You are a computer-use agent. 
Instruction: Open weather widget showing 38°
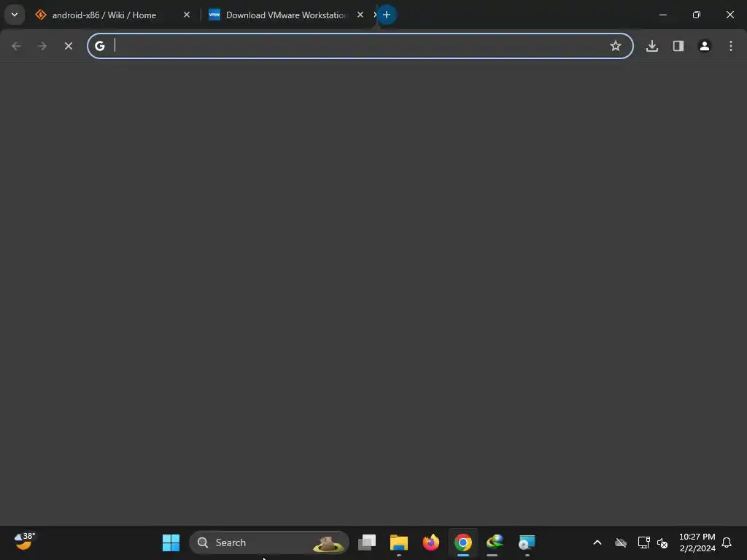[24, 542]
